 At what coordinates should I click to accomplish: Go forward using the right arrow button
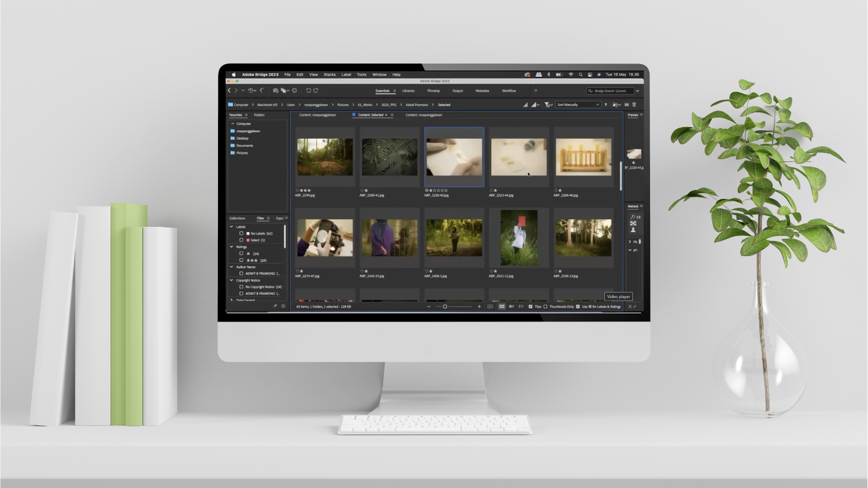point(236,91)
